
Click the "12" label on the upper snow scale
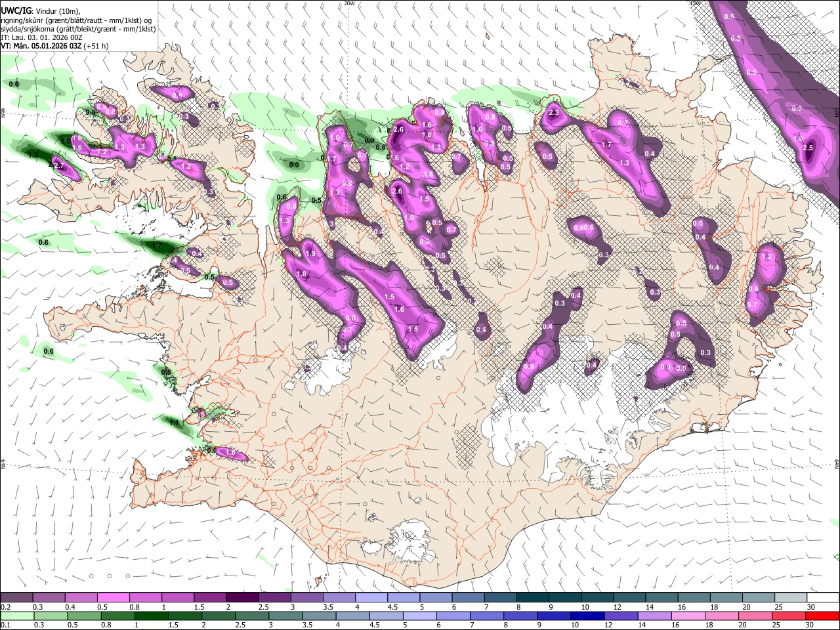click(617, 607)
